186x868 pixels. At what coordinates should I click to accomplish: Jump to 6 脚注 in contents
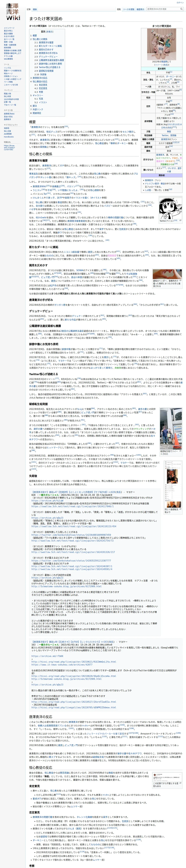(x=34, y=106)
